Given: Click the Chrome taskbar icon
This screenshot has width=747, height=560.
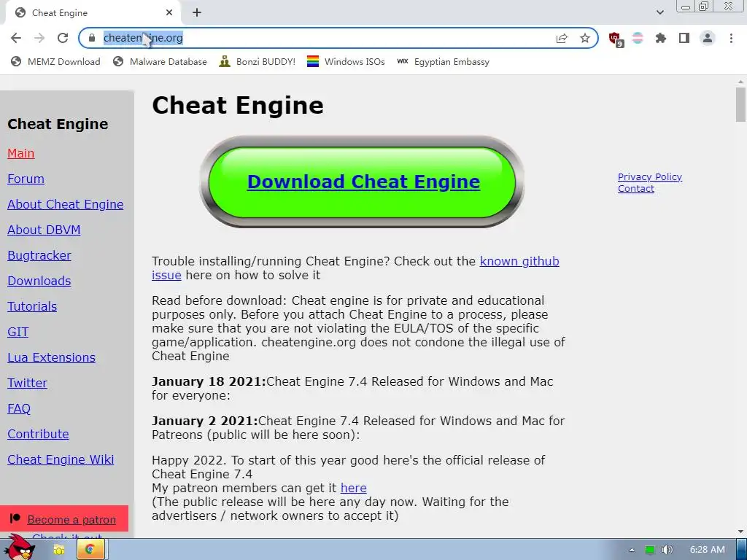Looking at the screenshot, I should click(90, 550).
